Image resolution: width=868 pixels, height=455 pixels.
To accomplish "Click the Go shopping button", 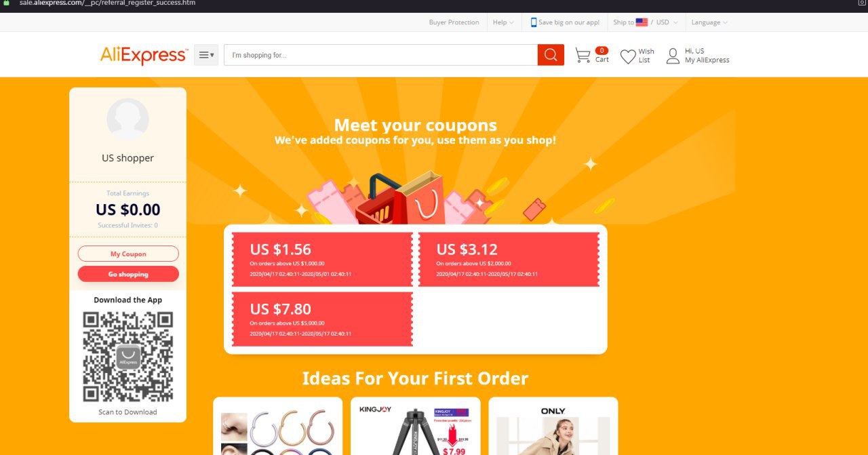I will (x=128, y=274).
